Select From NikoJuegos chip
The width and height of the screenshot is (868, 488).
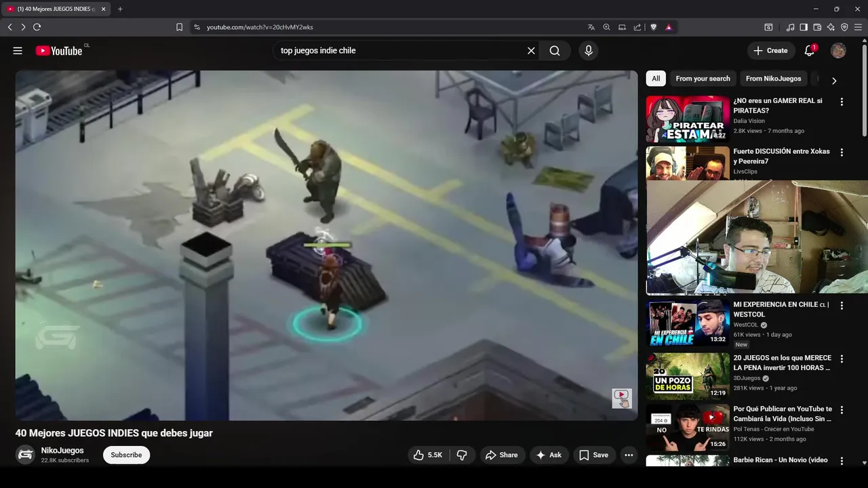coord(773,79)
